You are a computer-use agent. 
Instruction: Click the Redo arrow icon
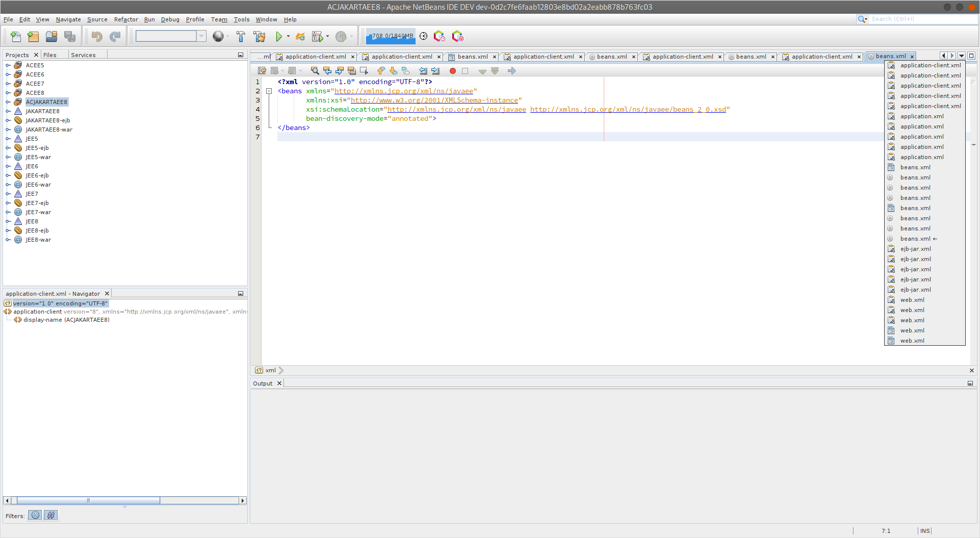(115, 36)
